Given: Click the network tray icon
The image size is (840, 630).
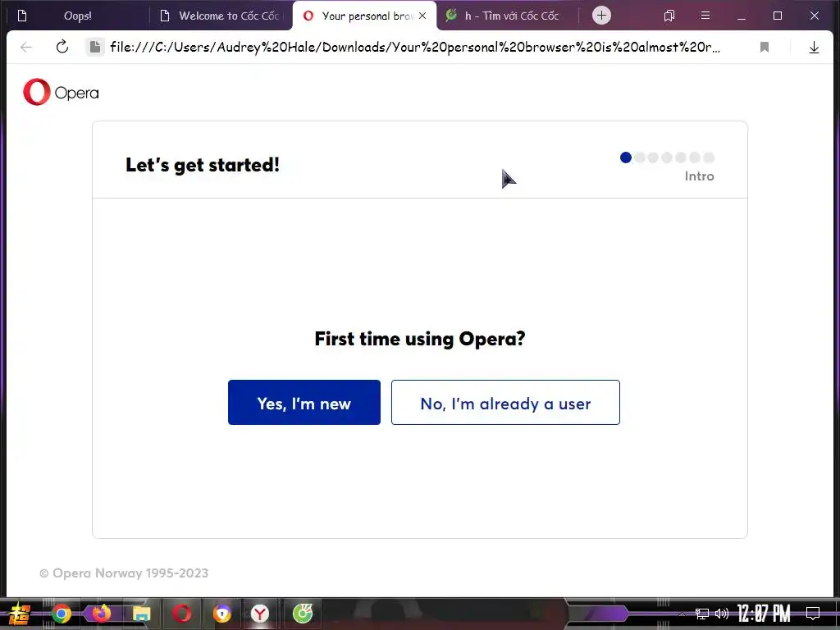Looking at the screenshot, I should tap(702, 614).
